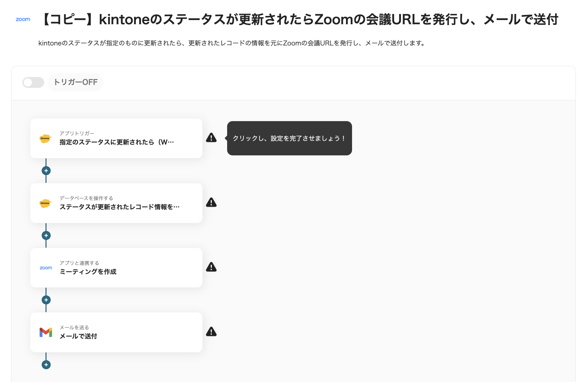Toggle the trigger switch on
The image size is (588, 382).
click(33, 82)
